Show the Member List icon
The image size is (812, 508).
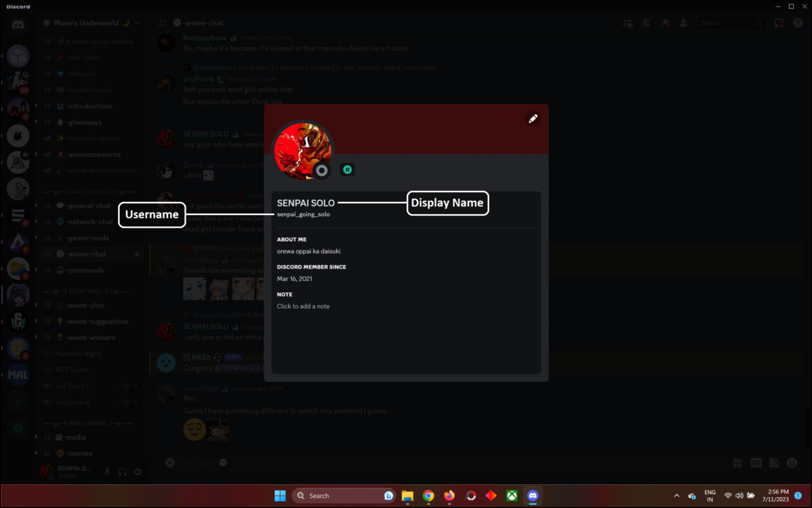(x=684, y=23)
